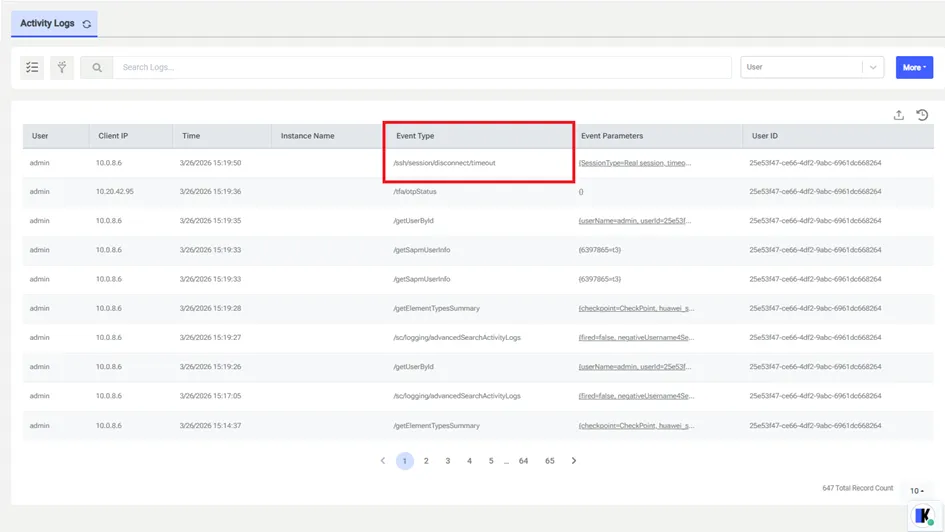Click client IP 10.20.42.95

click(115, 192)
